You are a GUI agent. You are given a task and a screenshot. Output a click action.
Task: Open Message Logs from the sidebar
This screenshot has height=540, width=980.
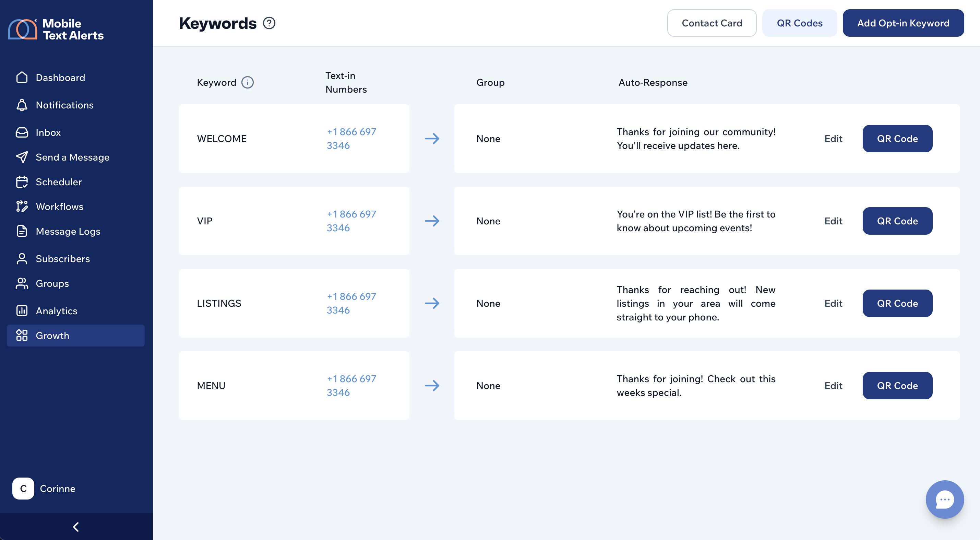pos(68,231)
